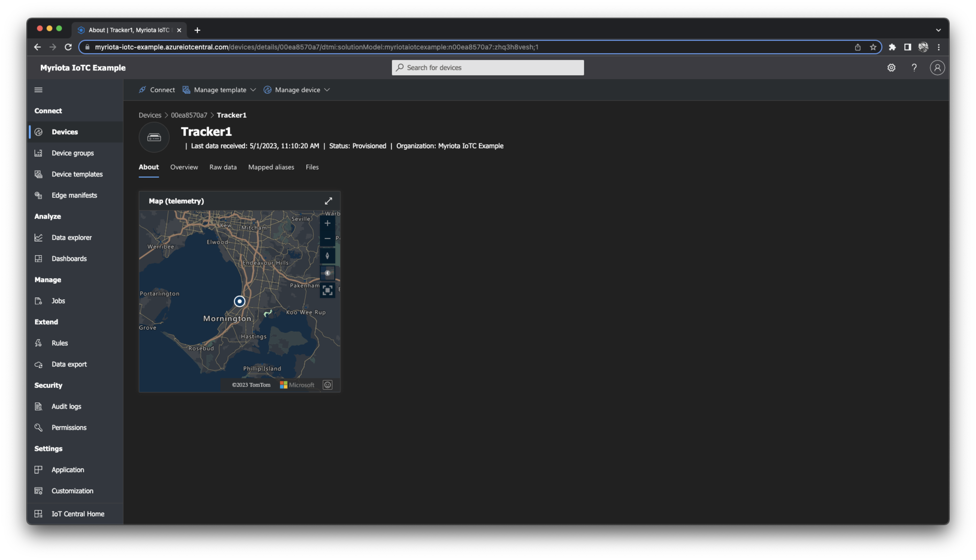Open Edge manifests
This screenshot has width=976, height=560.
pos(74,195)
